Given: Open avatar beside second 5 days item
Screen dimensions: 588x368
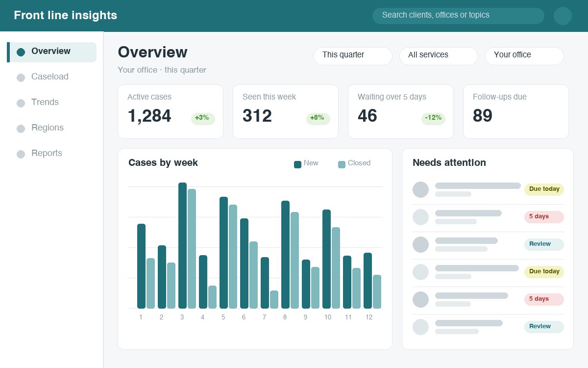Looking at the screenshot, I should pyautogui.click(x=420, y=300).
